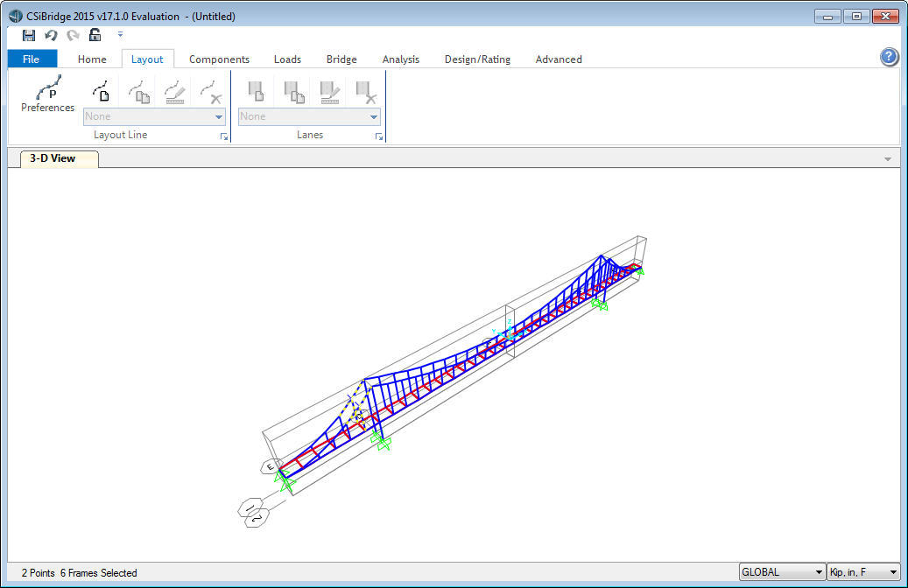Click the grid bubble labeled 1
This screenshot has height=588, width=908.
coord(250,508)
